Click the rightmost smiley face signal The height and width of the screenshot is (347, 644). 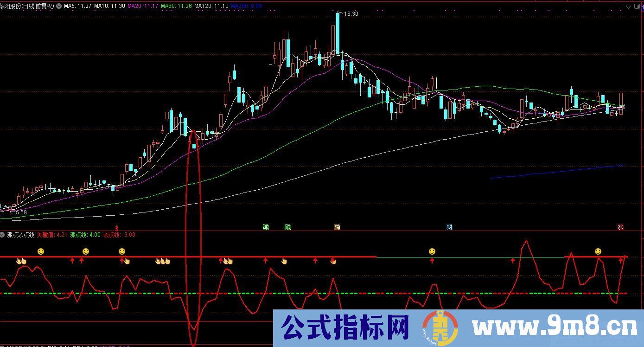[598, 251]
